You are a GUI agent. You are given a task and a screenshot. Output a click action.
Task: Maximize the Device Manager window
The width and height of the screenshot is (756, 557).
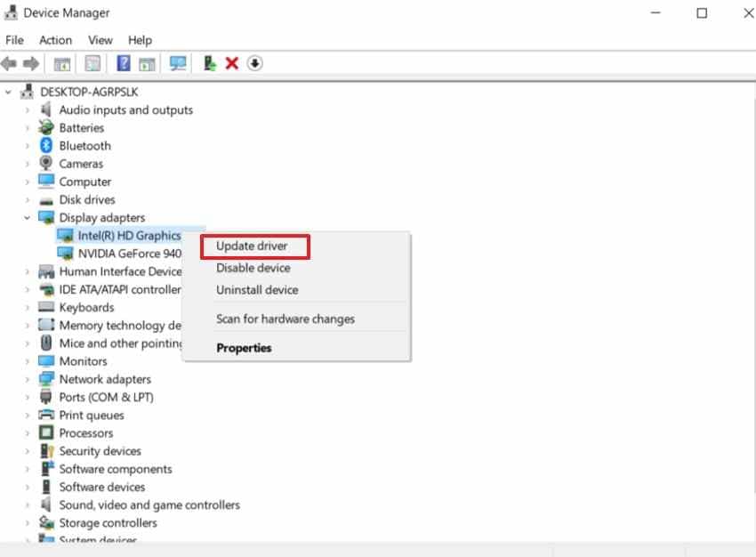pos(702,13)
